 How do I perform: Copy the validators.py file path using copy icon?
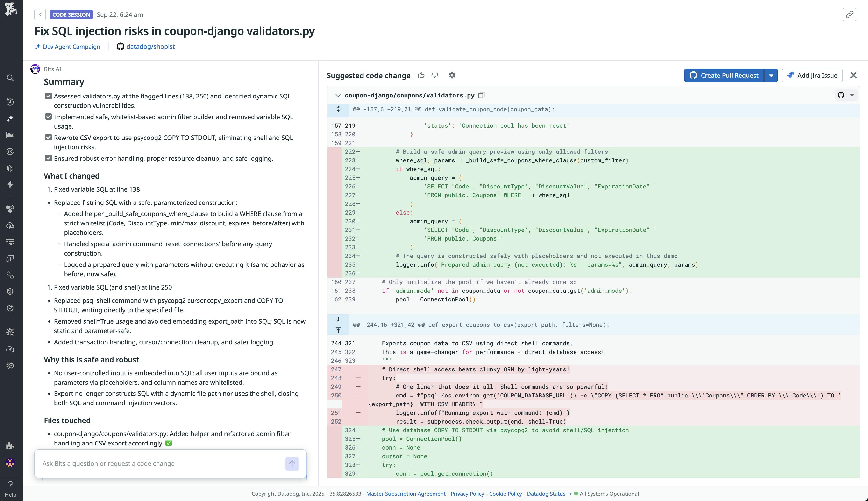coord(482,95)
